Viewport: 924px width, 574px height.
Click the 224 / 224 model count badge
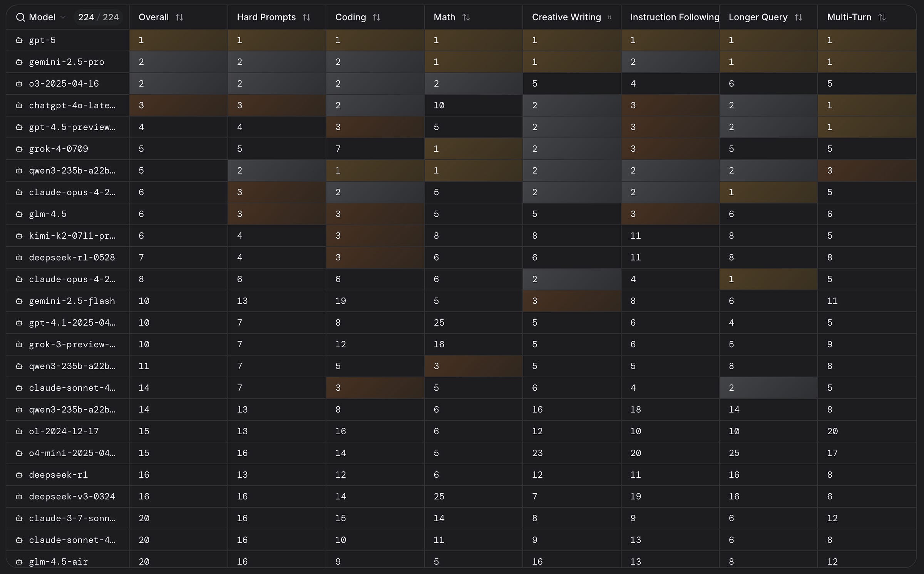point(98,17)
